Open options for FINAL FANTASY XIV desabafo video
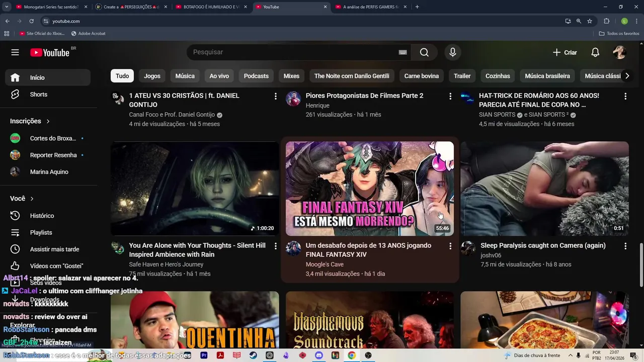Screen dimensions: 644x362 (x=450, y=246)
